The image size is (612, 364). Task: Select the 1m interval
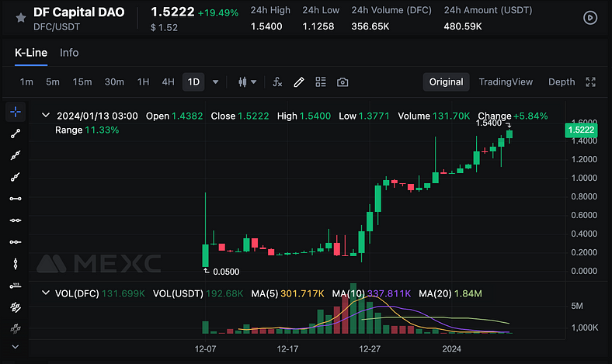pos(26,82)
